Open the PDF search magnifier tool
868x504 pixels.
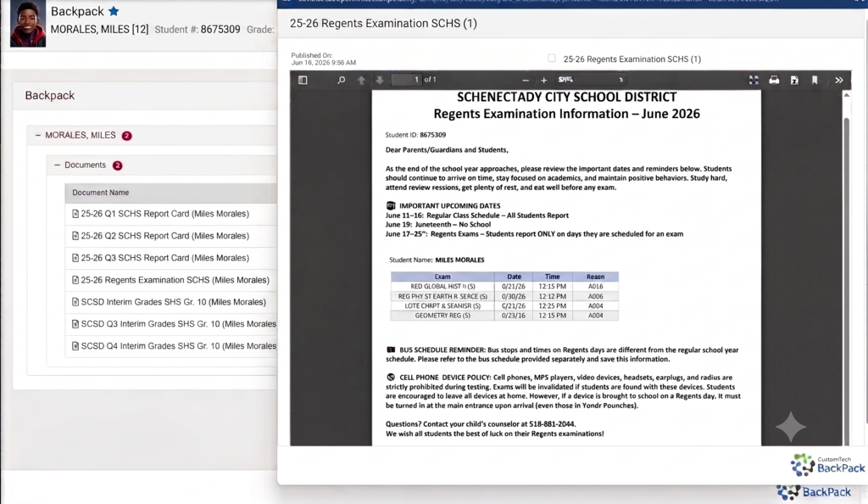tap(341, 80)
